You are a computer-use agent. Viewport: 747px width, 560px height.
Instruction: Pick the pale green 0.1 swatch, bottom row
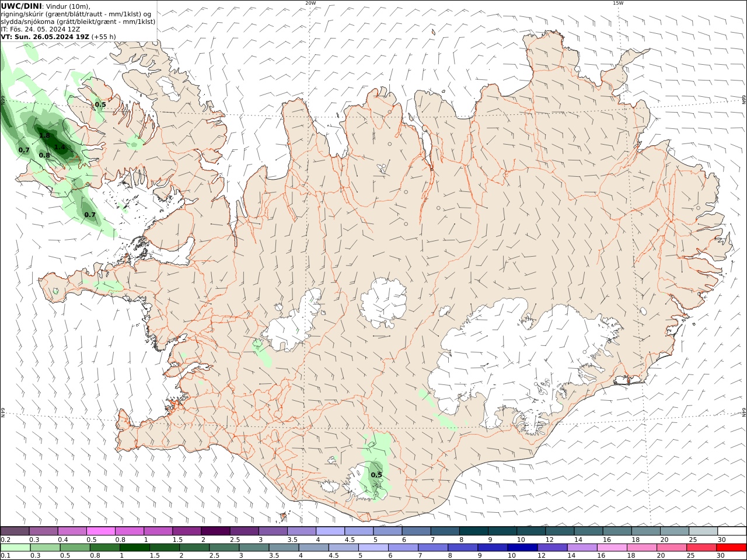(x=15, y=548)
